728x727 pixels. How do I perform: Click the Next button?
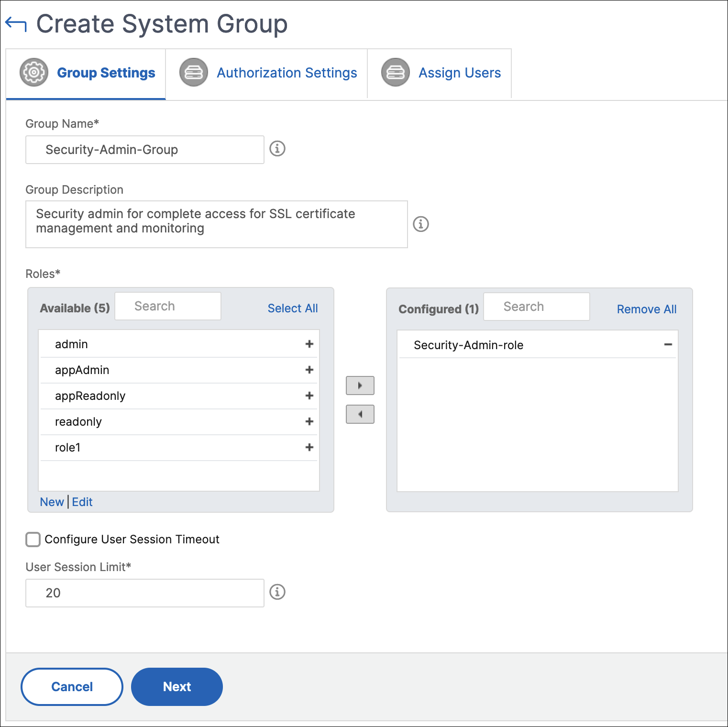[x=177, y=687]
